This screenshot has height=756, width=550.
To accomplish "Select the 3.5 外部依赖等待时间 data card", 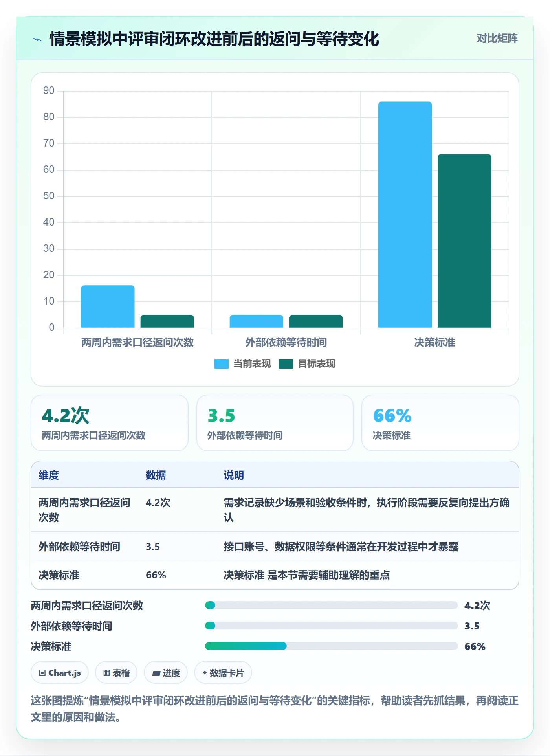I will pyautogui.click(x=275, y=423).
